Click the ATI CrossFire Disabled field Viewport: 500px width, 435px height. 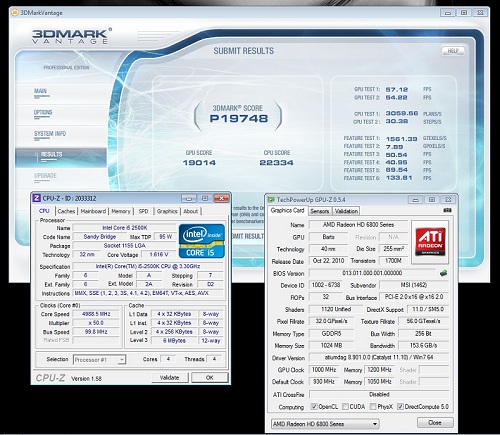point(379,394)
